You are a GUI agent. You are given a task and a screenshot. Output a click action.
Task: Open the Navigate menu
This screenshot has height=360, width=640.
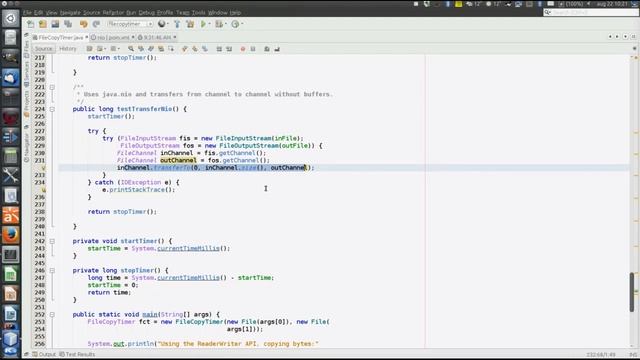pos(70,13)
